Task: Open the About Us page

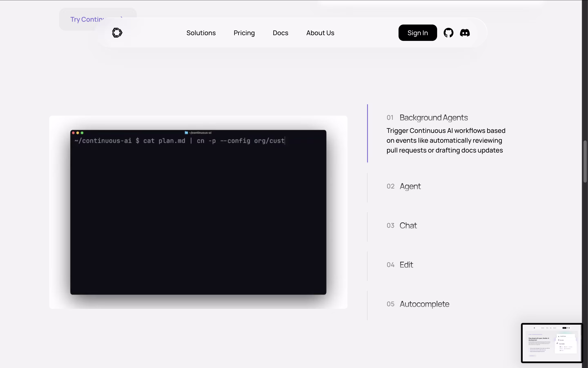Action: (x=320, y=33)
